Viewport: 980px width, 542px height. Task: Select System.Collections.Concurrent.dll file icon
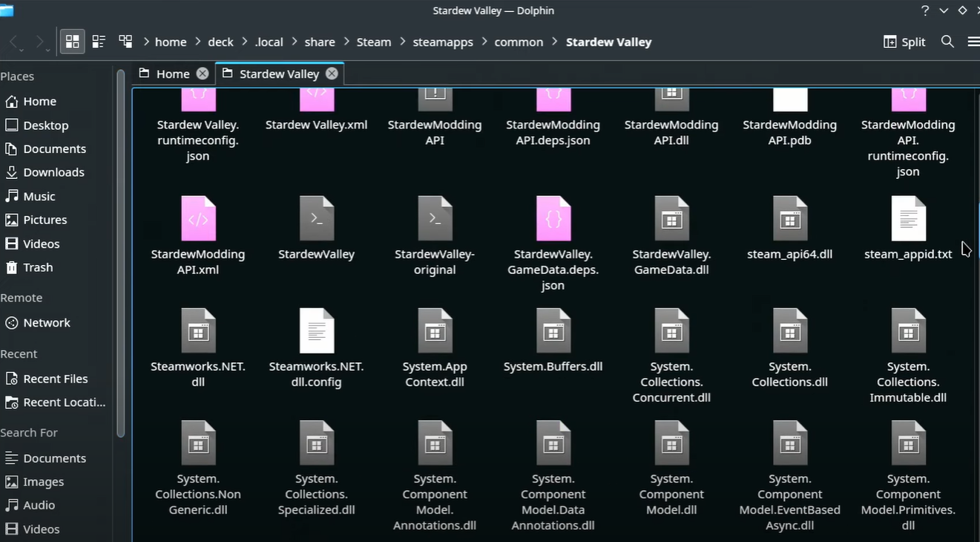671,330
